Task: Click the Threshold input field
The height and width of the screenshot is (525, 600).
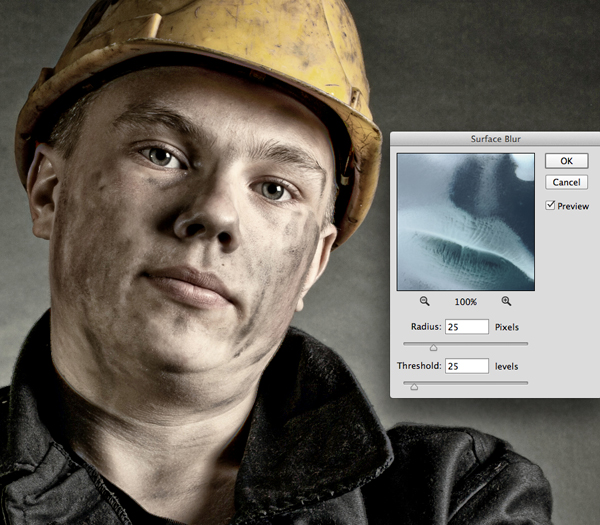Action: pos(467,366)
